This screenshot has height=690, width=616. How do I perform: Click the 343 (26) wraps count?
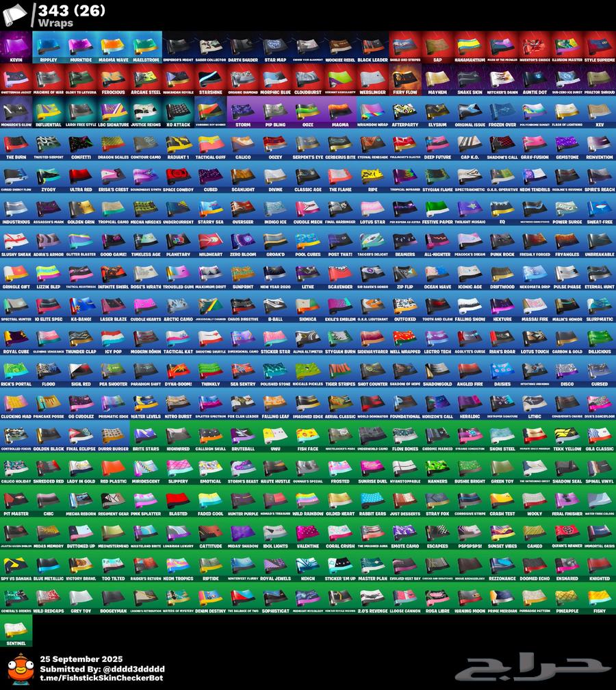68,10
